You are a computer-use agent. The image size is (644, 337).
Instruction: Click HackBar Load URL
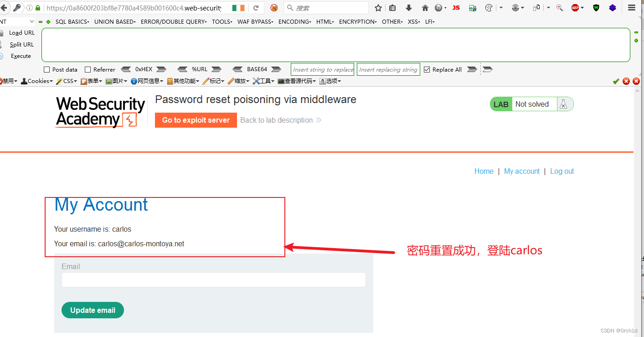point(22,33)
